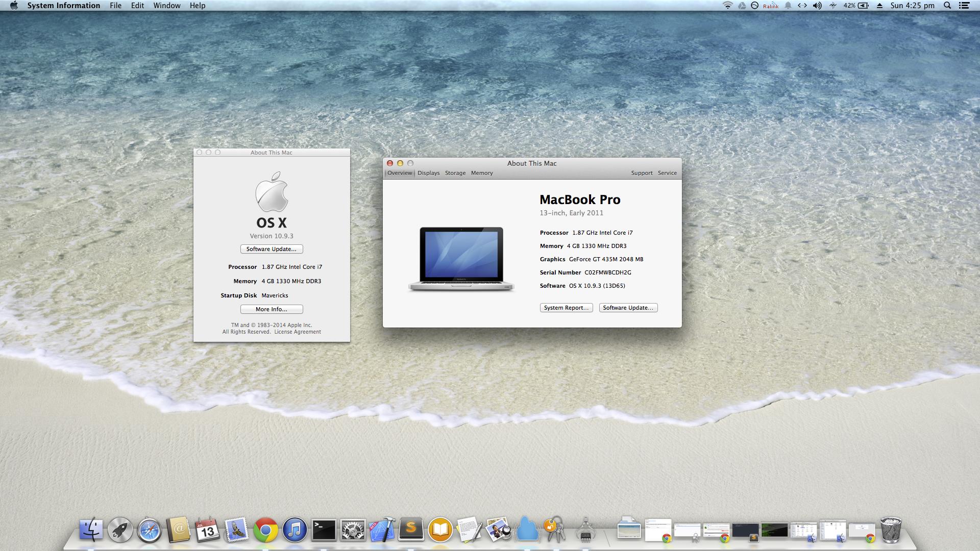Restore minimized green-text Terminal window
Image resolution: width=980 pixels, height=551 pixels.
pyautogui.click(x=774, y=531)
